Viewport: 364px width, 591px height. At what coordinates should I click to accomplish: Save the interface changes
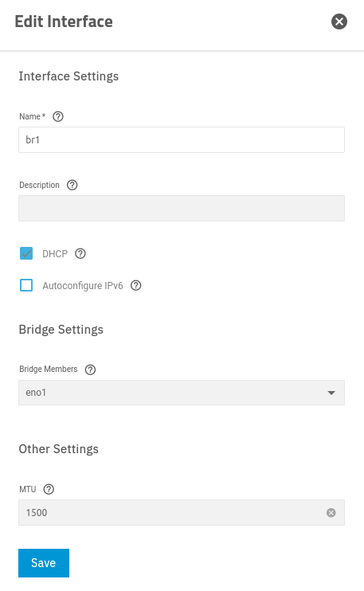44,563
